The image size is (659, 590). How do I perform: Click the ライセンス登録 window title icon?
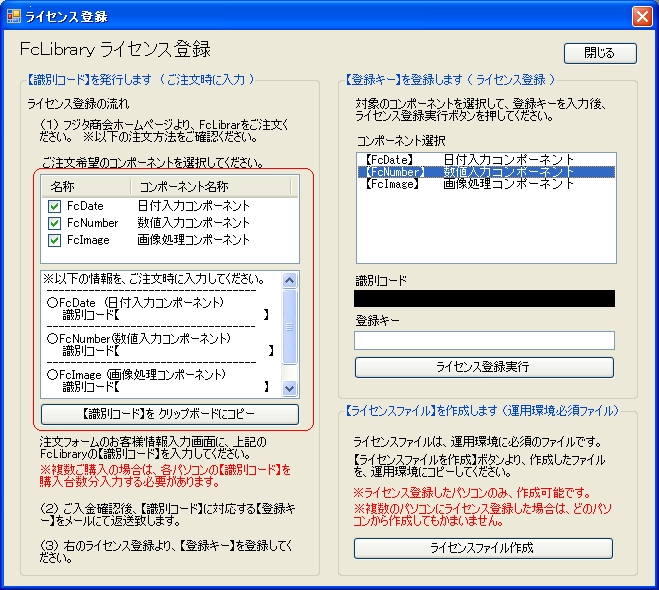[13, 16]
